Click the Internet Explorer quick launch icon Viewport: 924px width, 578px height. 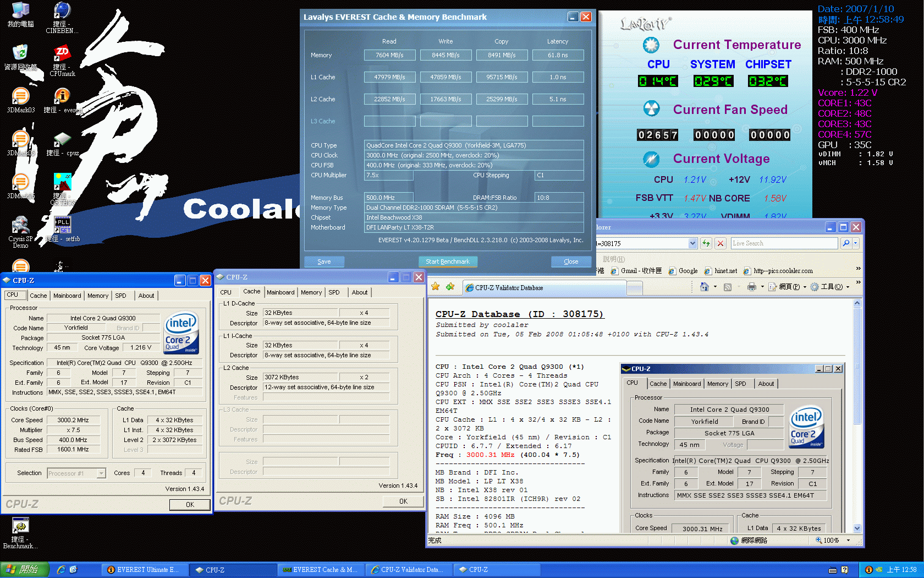(x=61, y=570)
